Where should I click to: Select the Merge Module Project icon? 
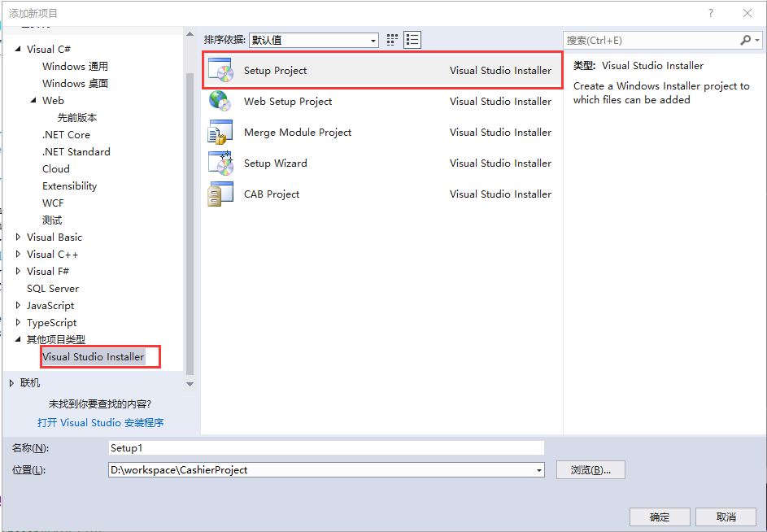coord(220,132)
